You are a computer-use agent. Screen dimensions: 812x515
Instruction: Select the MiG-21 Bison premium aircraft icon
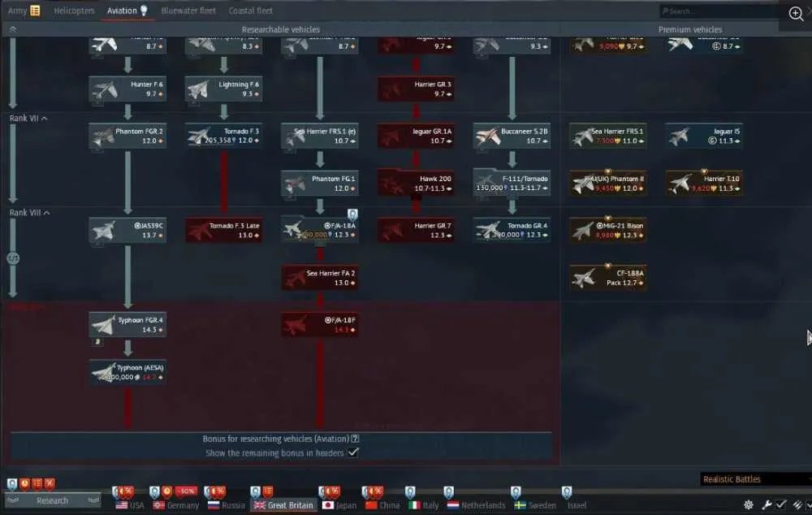pos(583,231)
